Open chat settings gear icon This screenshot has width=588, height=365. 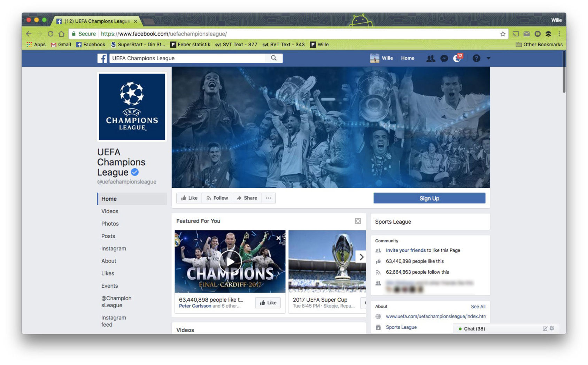[552, 328]
